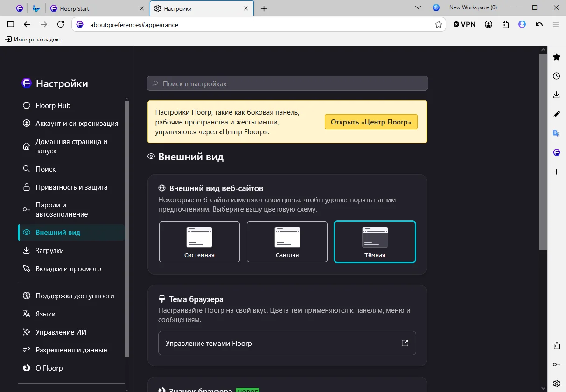Screen dimensions: 566x392
Task: Open Пароли и автозаполнение category
Action: pos(71,210)
